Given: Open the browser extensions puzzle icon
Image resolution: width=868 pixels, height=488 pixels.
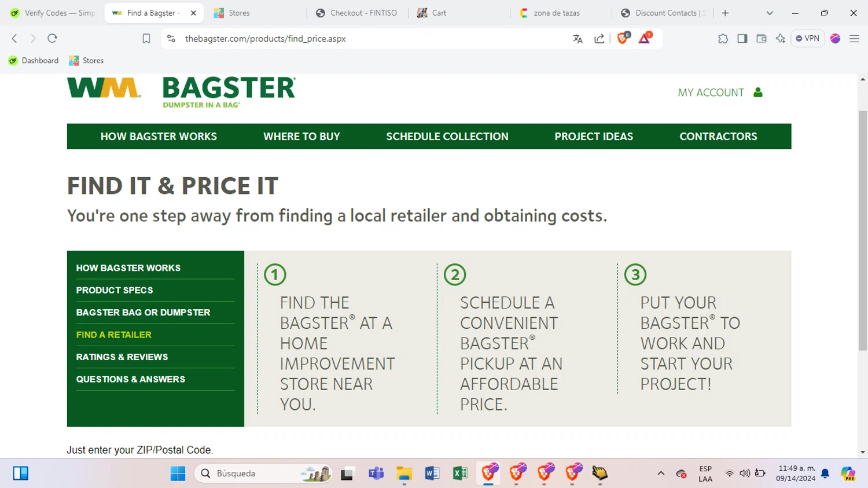Looking at the screenshot, I should [723, 38].
